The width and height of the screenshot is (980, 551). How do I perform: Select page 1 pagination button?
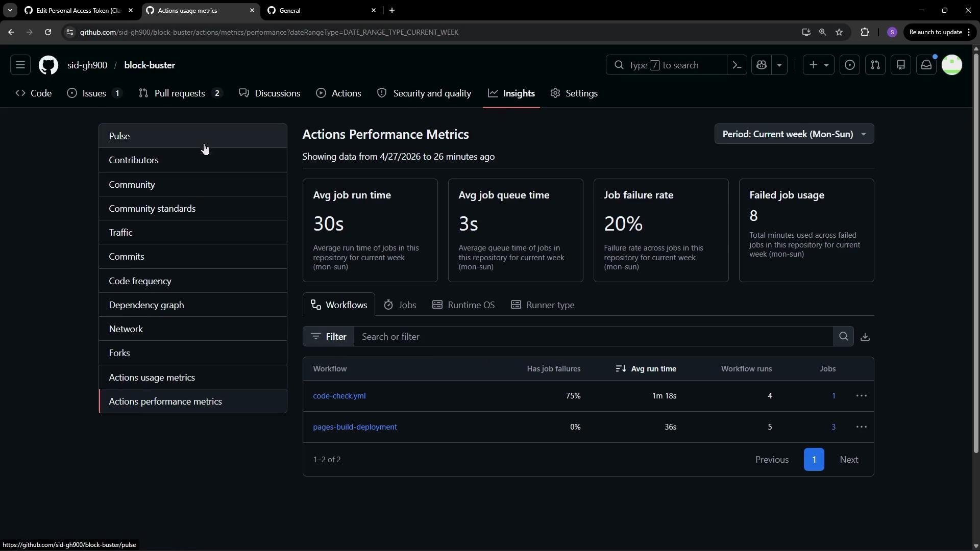coord(814,460)
